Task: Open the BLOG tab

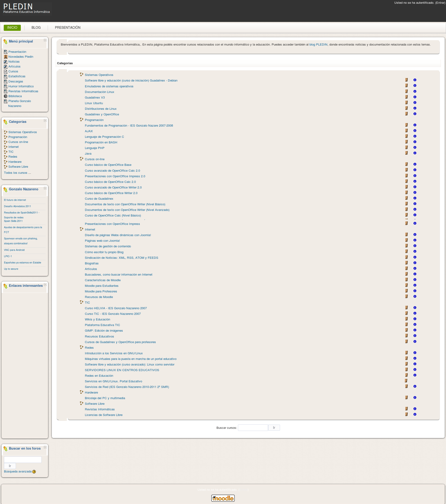Action: (x=36, y=28)
